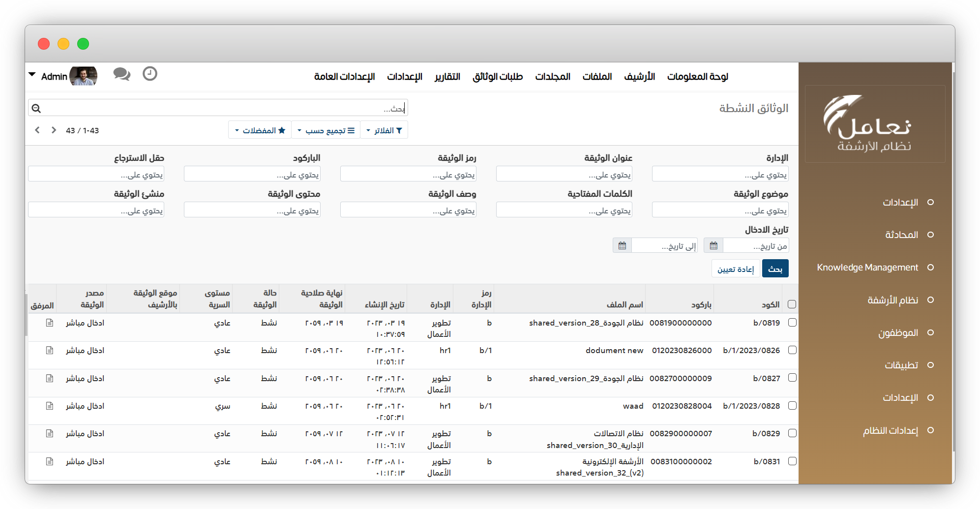980x509 pixels.
Task: Expand the الفلاتر filters dropdown
Action: [x=384, y=130]
